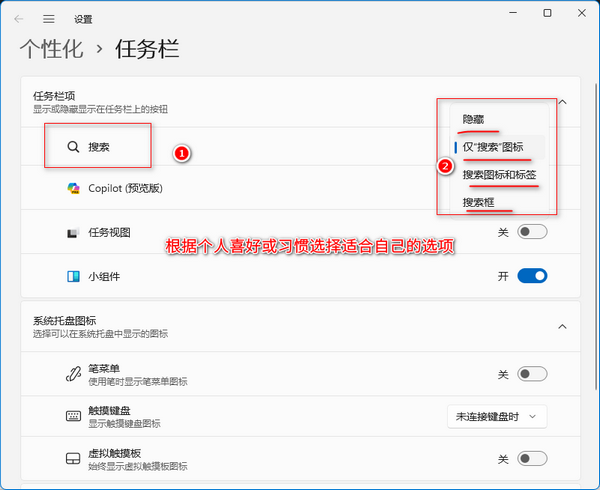Viewport: 600px width, 490px height.
Task: Collapse the 系统托盘图标 section
Action: pyautogui.click(x=562, y=327)
